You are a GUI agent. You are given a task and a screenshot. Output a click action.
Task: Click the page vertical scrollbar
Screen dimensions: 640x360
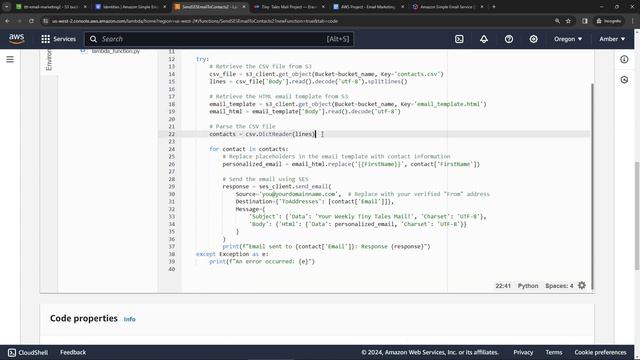[637, 216]
